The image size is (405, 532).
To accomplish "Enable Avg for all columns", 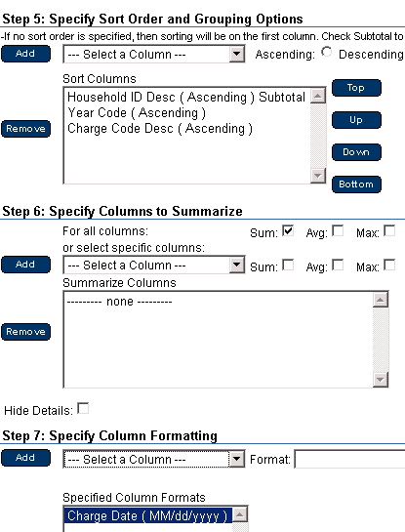I will [338, 231].
